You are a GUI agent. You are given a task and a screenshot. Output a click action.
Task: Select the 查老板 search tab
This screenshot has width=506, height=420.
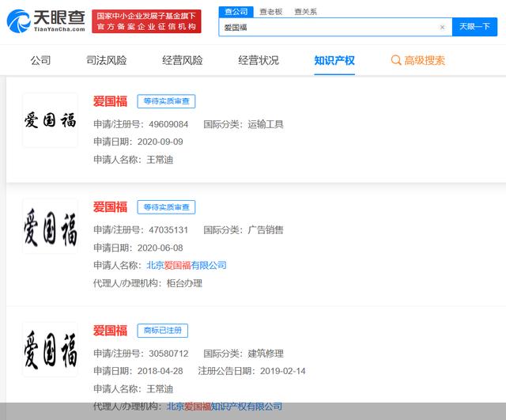pos(271,12)
